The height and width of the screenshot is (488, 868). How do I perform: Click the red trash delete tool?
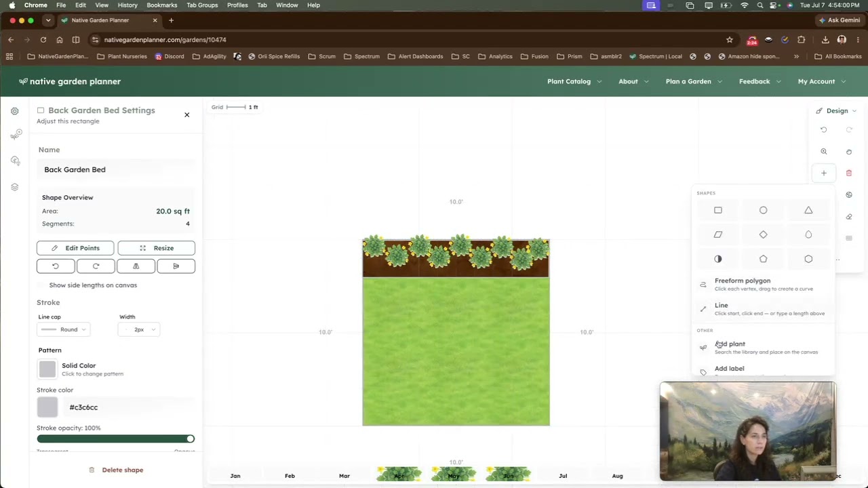pos(849,174)
